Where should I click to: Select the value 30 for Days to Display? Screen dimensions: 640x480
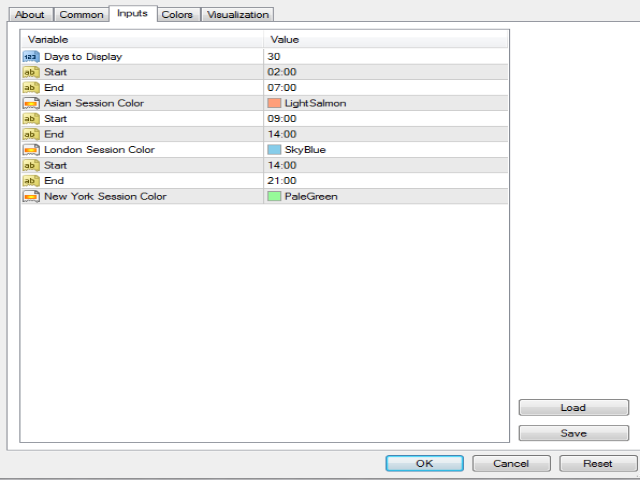tap(274, 57)
